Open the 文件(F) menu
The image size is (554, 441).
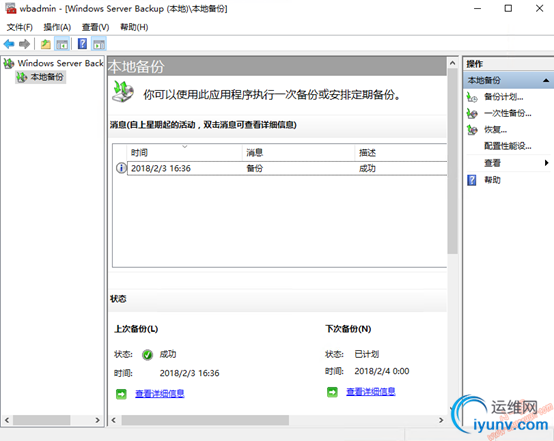tap(19, 27)
